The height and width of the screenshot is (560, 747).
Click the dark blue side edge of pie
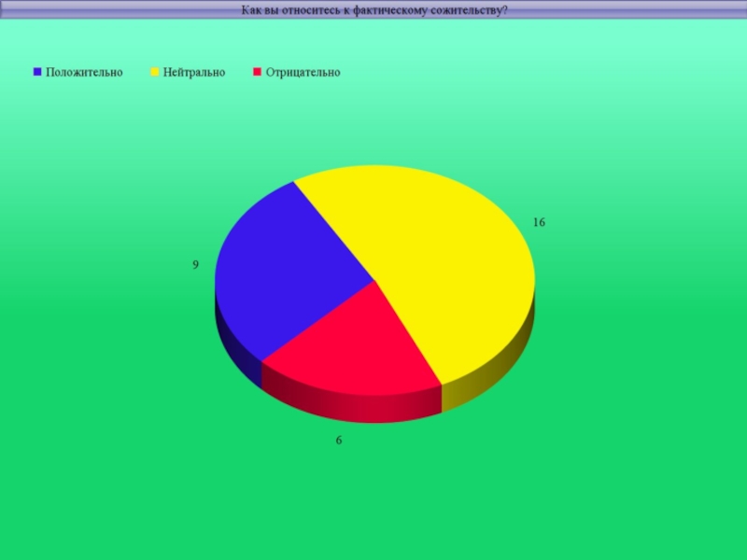[235, 350]
